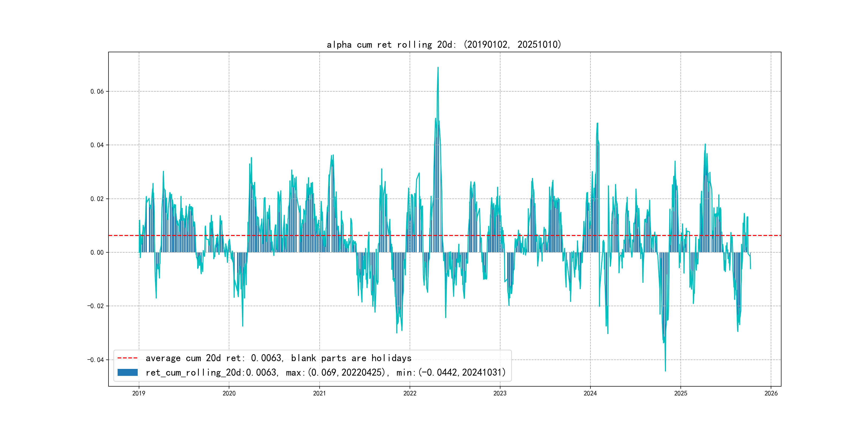Click the average cum 20d ret legend label
Viewport: 868px width, 434px height.
click(278, 358)
